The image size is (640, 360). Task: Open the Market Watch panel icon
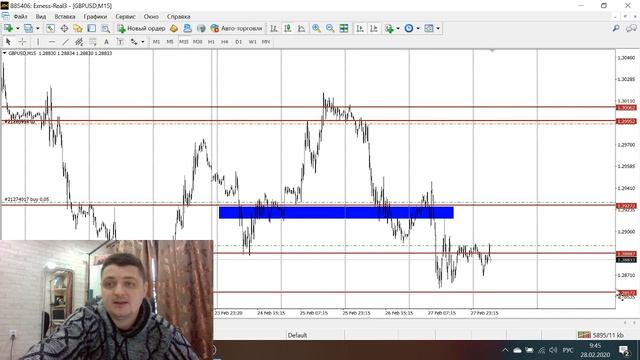[x=50, y=28]
